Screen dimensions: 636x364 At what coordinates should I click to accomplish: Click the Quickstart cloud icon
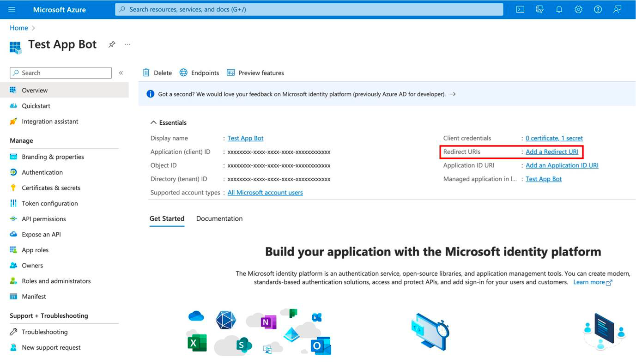tap(13, 106)
